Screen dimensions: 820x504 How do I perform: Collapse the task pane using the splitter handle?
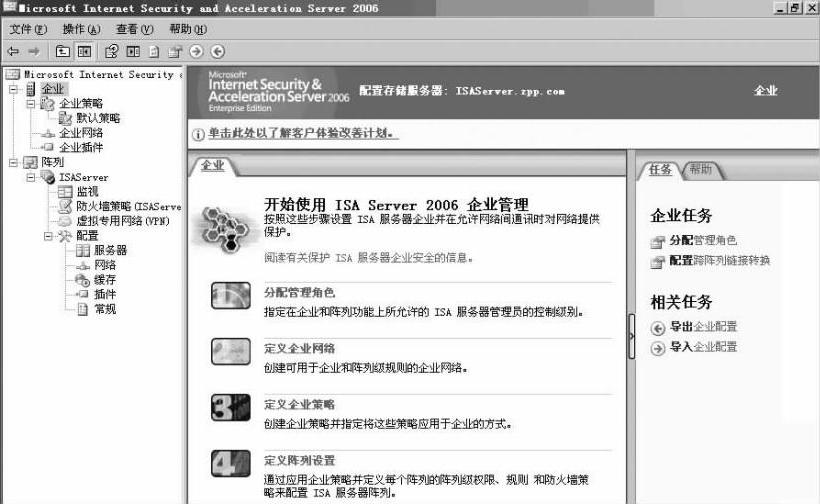coord(631,336)
